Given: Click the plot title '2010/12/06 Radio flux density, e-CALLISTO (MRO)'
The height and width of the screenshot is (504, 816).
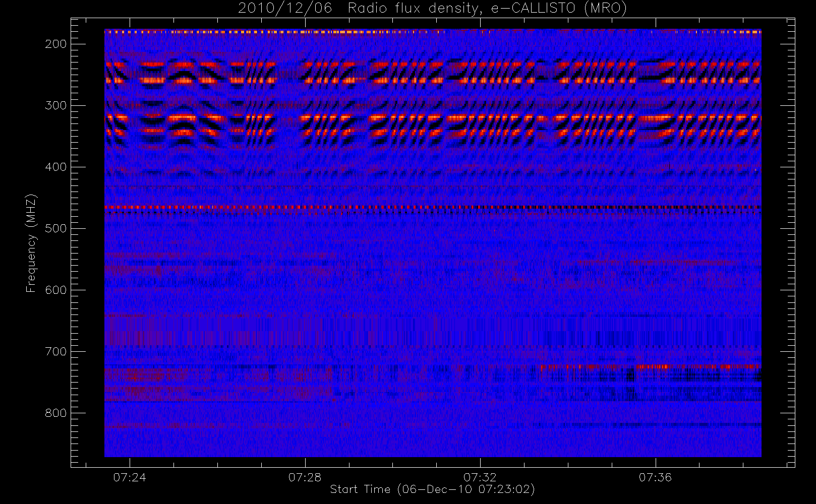Looking at the screenshot, I should click(432, 9).
